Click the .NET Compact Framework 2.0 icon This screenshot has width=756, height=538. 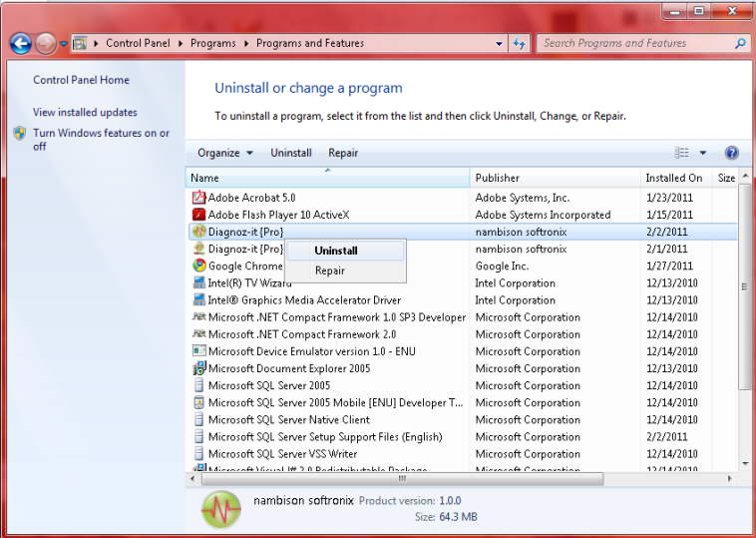[x=198, y=334]
